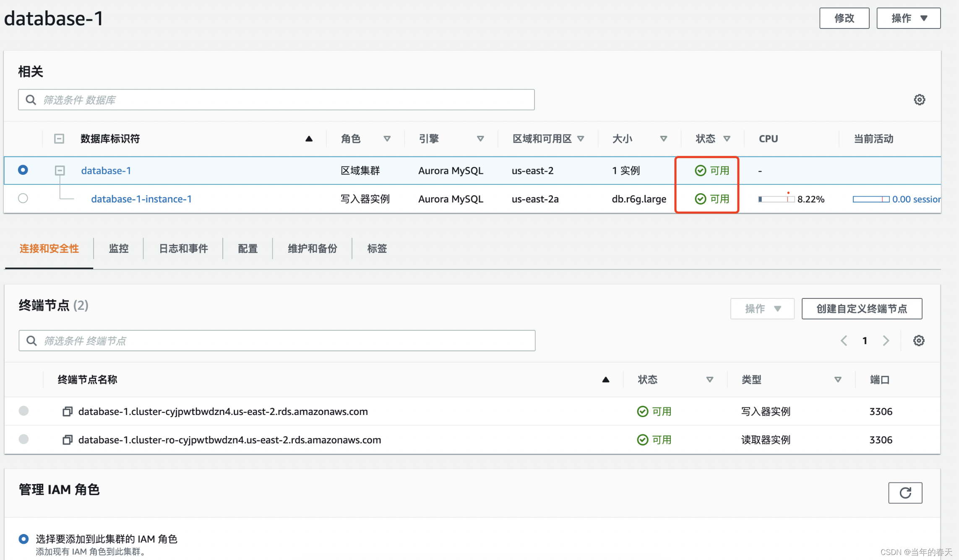Click db.r6g.large size cell
This screenshot has width=959, height=560.
639,199
